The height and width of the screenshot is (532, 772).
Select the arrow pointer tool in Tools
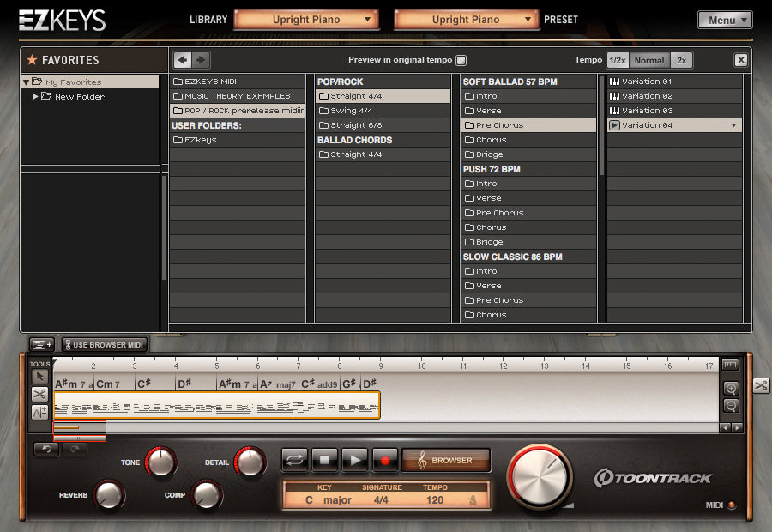pyautogui.click(x=39, y=378)
